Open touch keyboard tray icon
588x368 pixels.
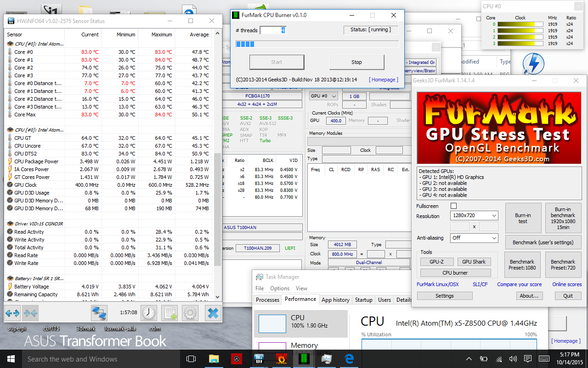[x=544, y=359]
